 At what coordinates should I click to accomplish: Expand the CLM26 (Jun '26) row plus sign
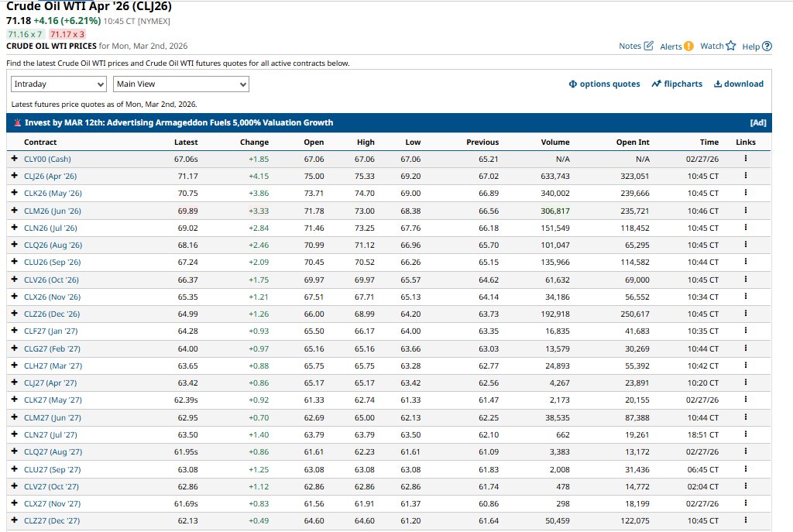coord(14,211)
